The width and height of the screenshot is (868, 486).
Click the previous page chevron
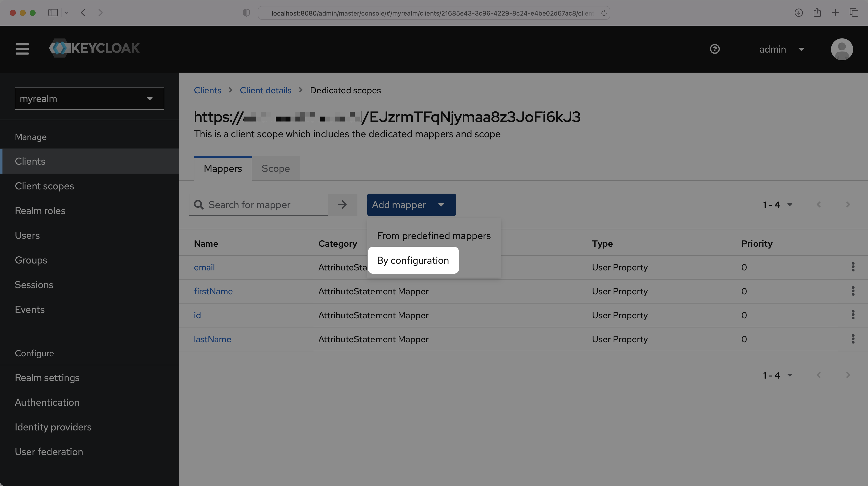(819, 204)
